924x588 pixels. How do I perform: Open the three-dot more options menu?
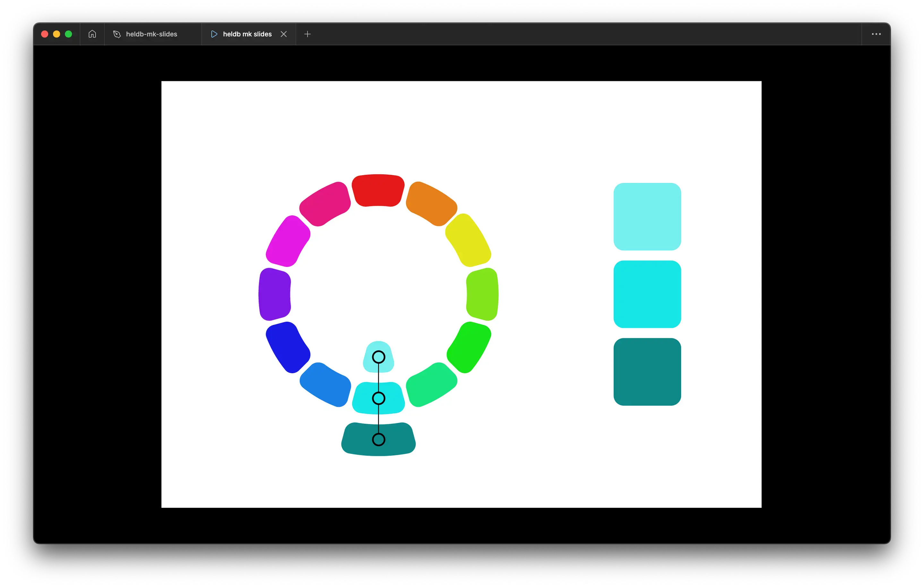[876, 34]
